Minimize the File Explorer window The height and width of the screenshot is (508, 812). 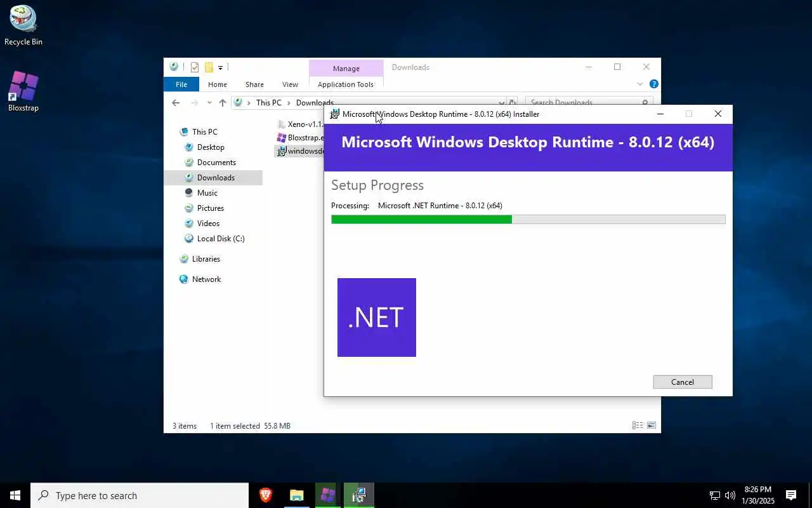[589, 67]
